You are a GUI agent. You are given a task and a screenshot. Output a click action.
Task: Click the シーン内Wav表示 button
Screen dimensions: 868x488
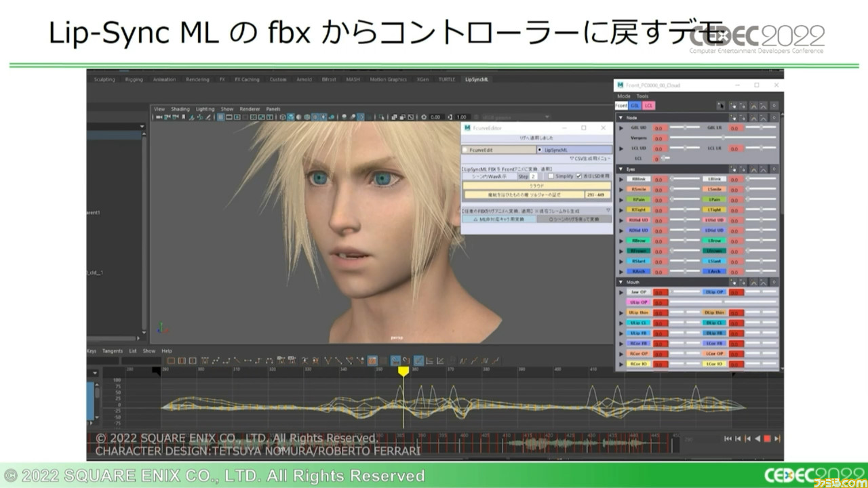[x=490, y=176]
